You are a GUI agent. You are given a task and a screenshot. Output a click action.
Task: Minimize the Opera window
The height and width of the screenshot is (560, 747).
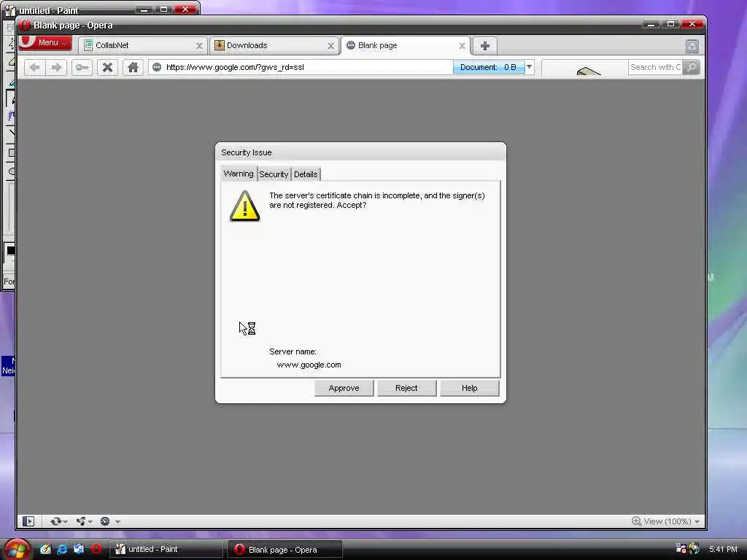click(650, 24)
